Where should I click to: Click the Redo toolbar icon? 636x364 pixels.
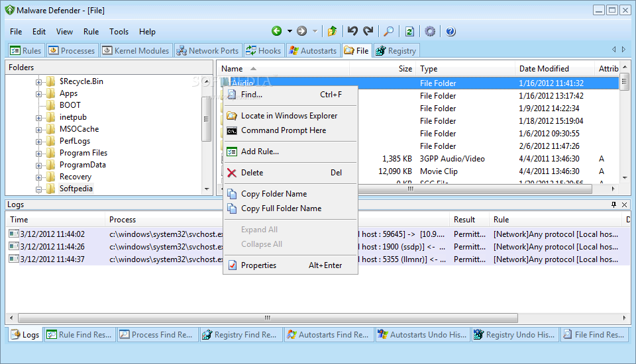coord(368,31)
